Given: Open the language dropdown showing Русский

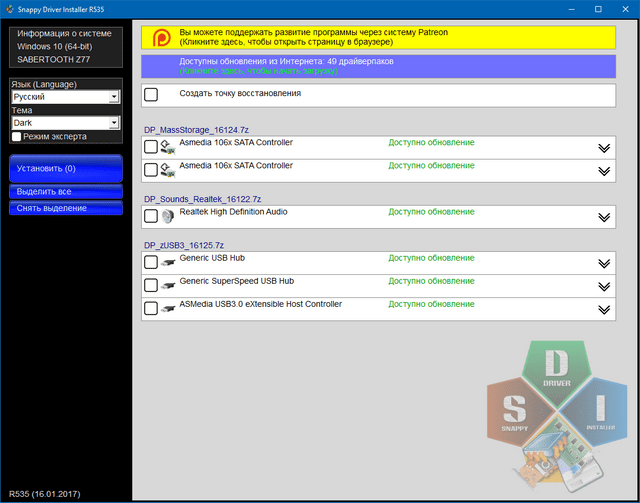Looking at the screenshot, I should [66, 97].
